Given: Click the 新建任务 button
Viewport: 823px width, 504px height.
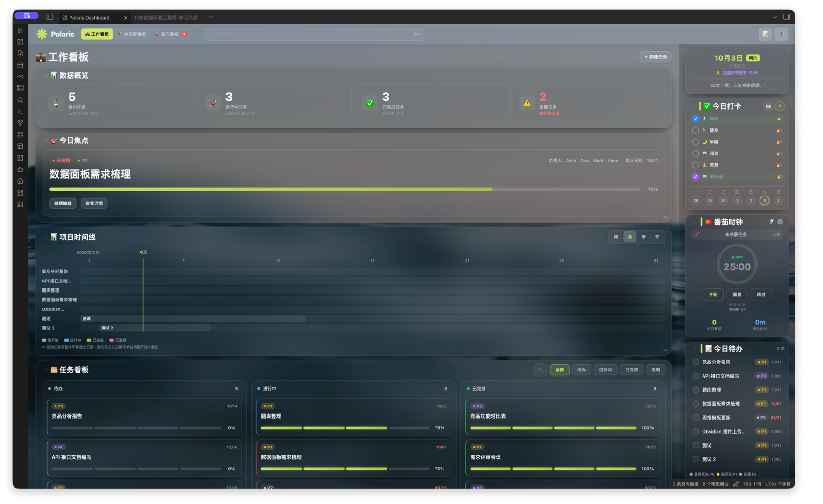Looking at the screenshot, I should (655, 57).
